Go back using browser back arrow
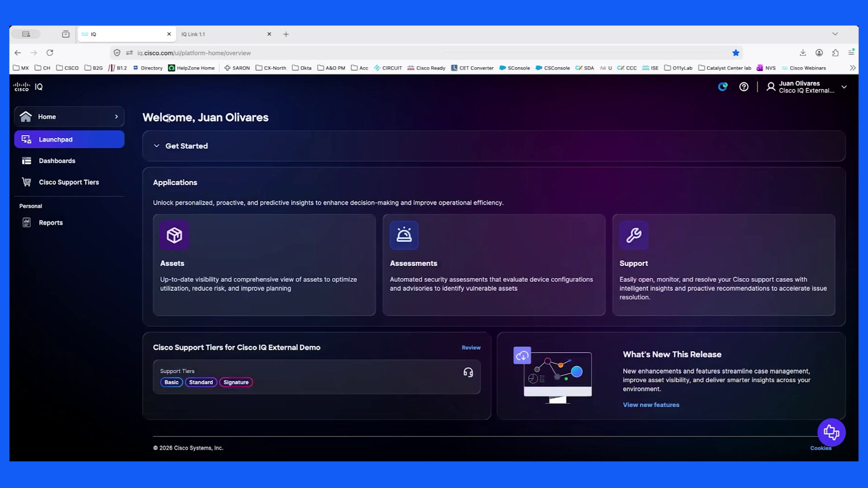Viewport: 868px width, 488px height. click(x=18, y=53)
